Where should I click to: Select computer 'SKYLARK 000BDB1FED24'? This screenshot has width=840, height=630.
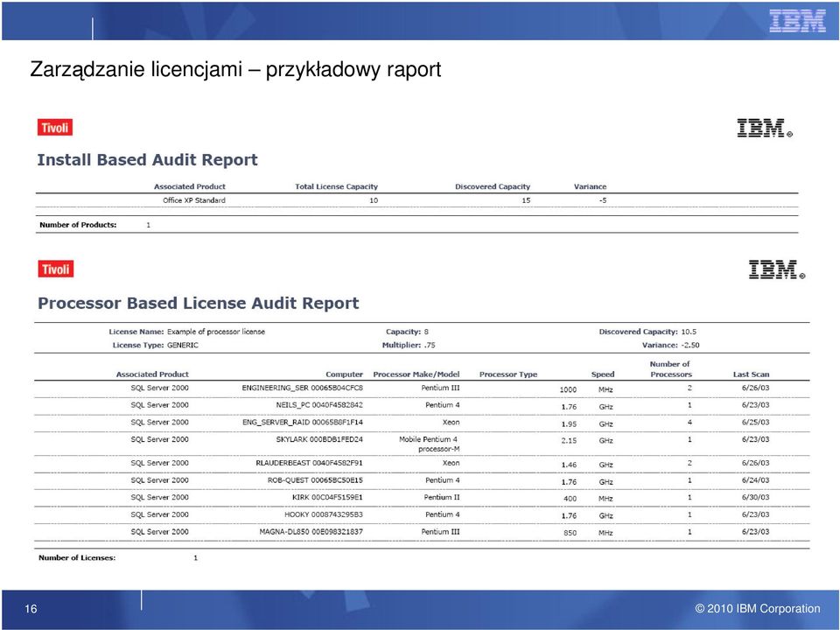click(x=319, y=439)
